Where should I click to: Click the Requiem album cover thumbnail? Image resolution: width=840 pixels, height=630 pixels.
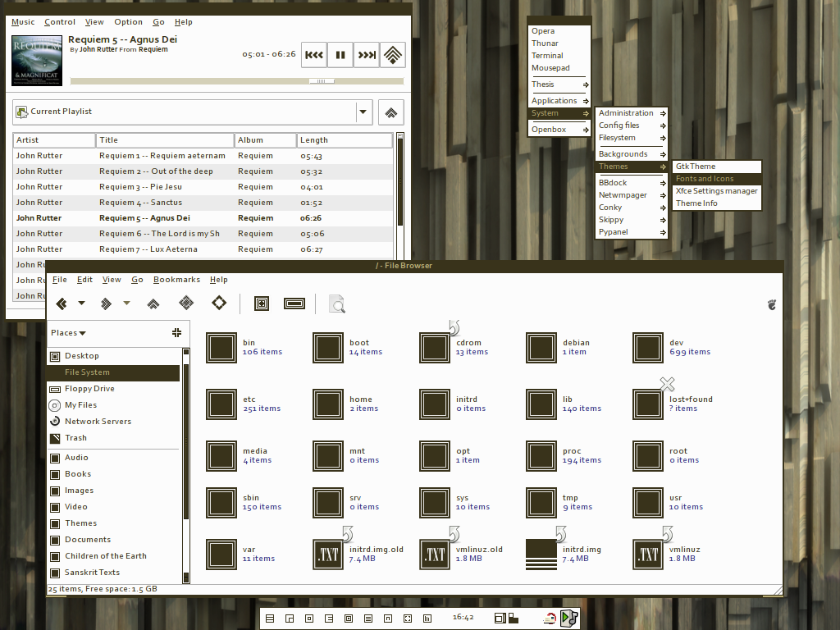[x=37, y=61]
